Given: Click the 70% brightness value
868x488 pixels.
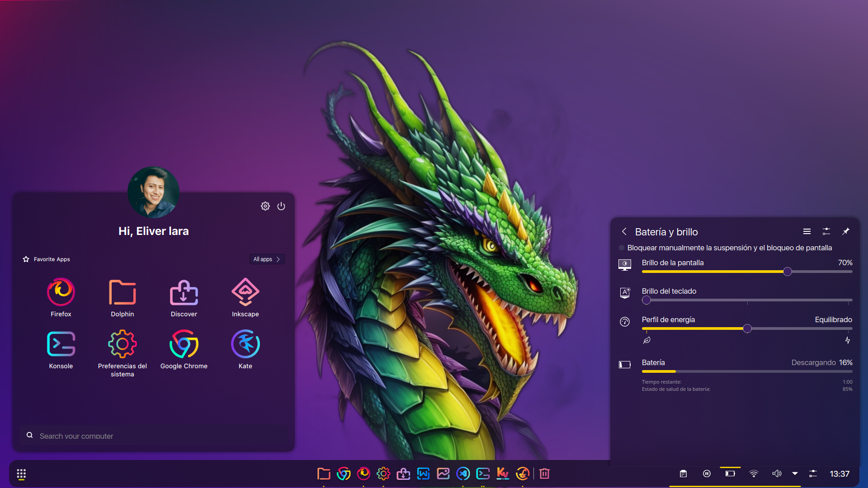Looking at the screenshot, I should coord(845,263).
